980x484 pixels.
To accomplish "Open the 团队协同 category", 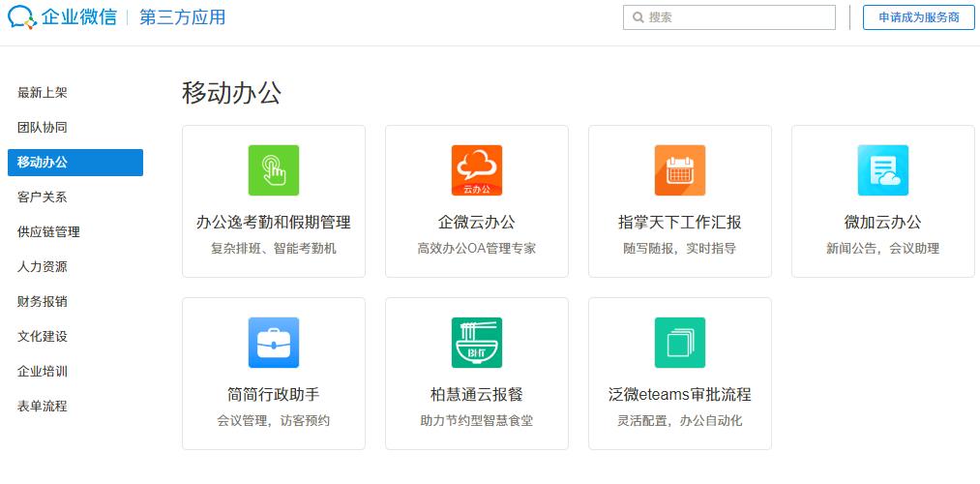I will pos(43,128).
